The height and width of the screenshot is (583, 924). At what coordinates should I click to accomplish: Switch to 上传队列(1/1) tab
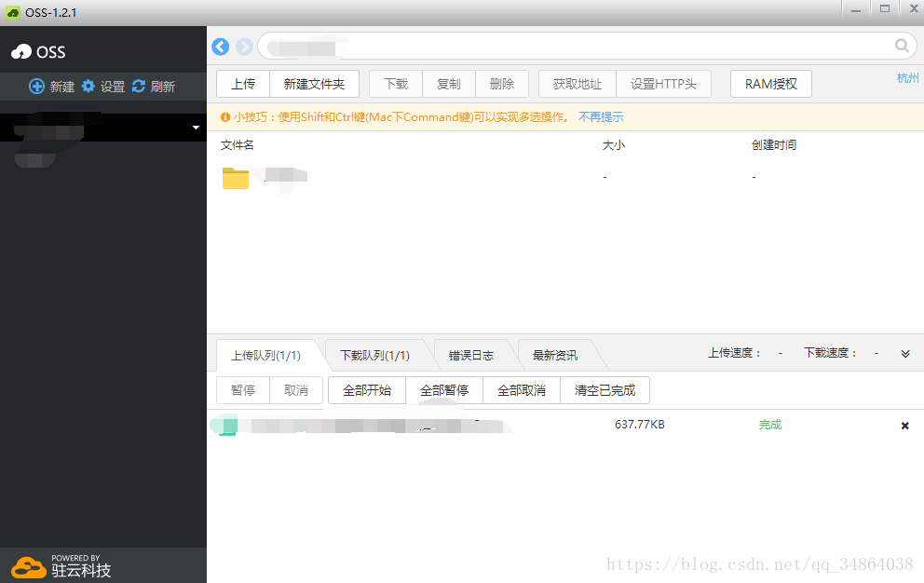[265, 356]
